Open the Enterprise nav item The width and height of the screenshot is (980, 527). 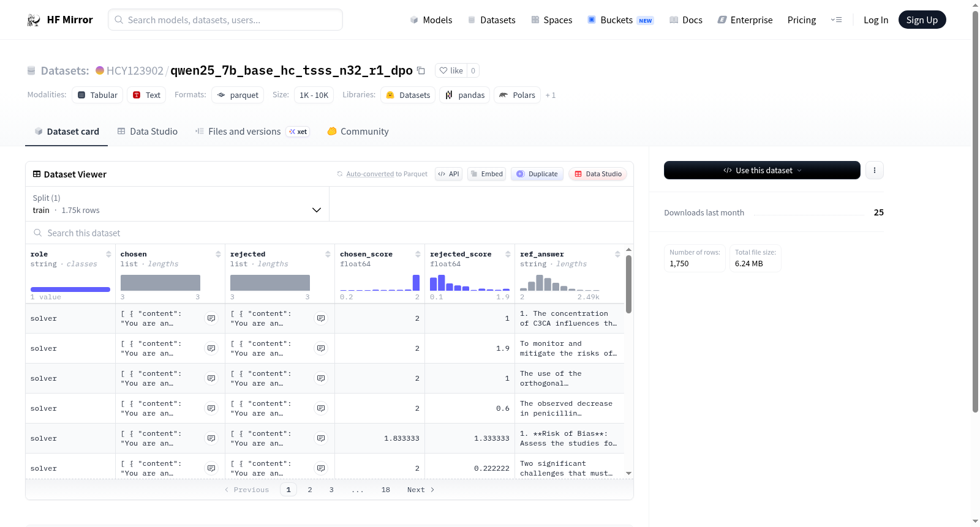pyautogui.click(x=745, y=20)
